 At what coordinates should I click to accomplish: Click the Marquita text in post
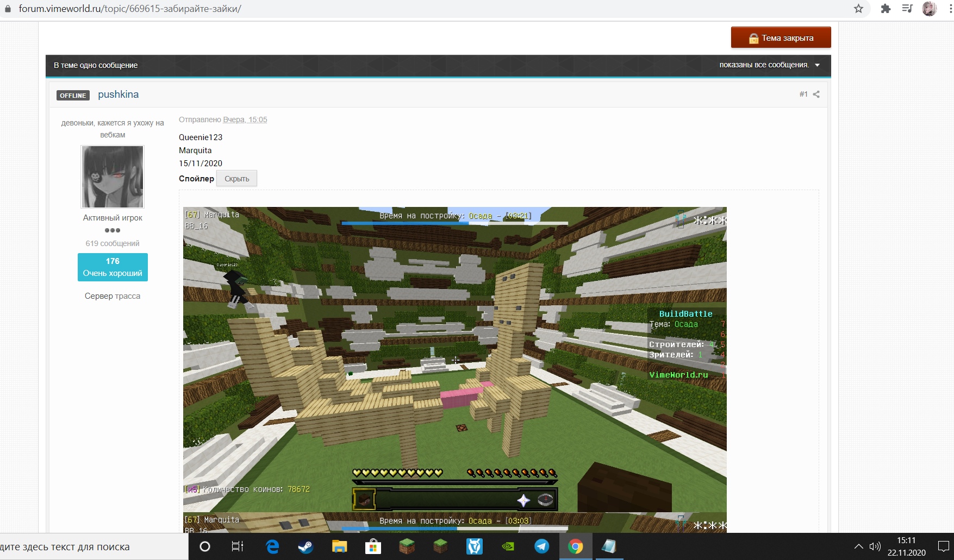tap(195, 150)
